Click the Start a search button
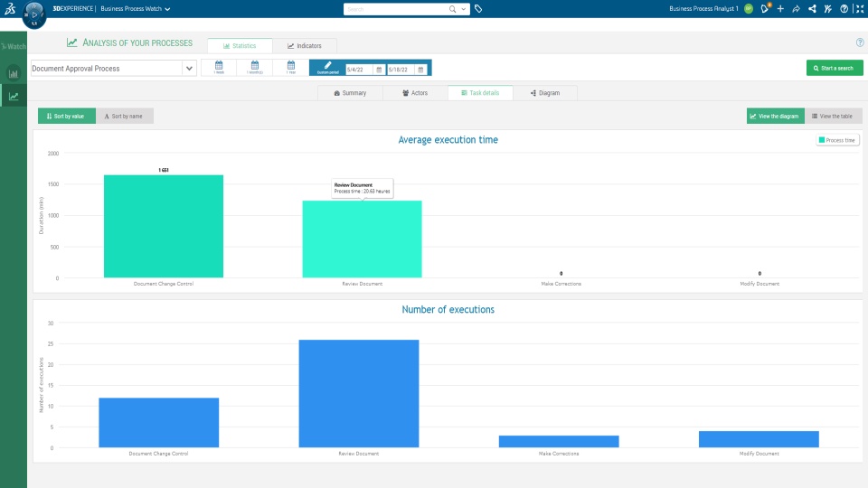Image resolution: width=868 pixels, height=488 pixels. tap(835, 68)
